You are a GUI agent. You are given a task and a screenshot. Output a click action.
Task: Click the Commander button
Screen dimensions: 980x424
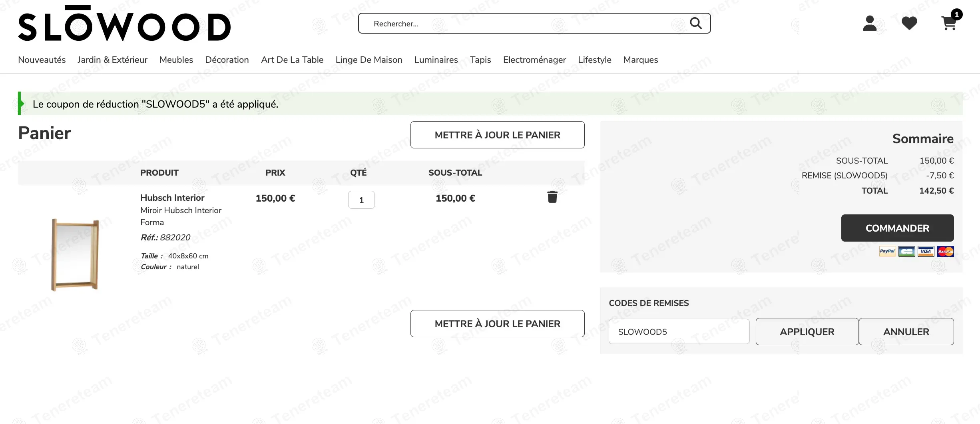pos(897,228)
